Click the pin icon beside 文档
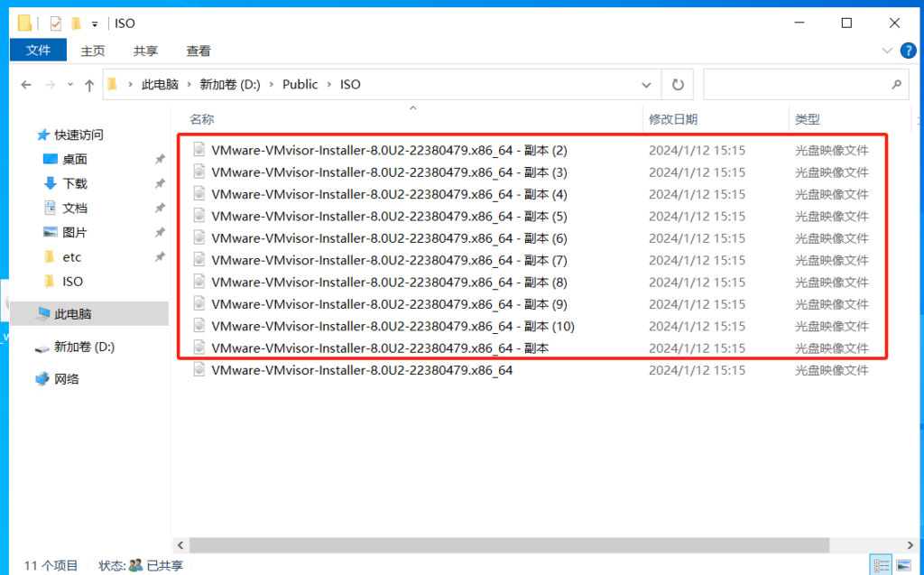 pos(160,209)
